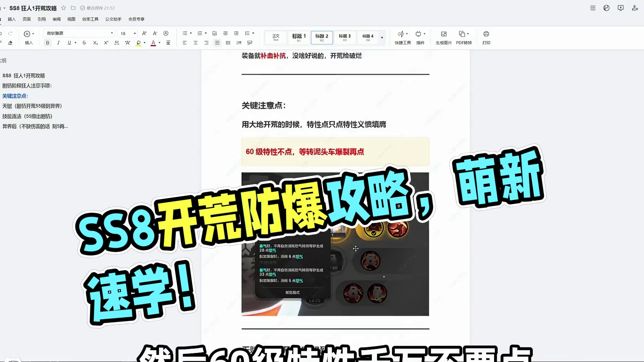The width and height of the screenshot is (644, 362).
Task: Click the superscript icon
Action: tap(106, 43)
